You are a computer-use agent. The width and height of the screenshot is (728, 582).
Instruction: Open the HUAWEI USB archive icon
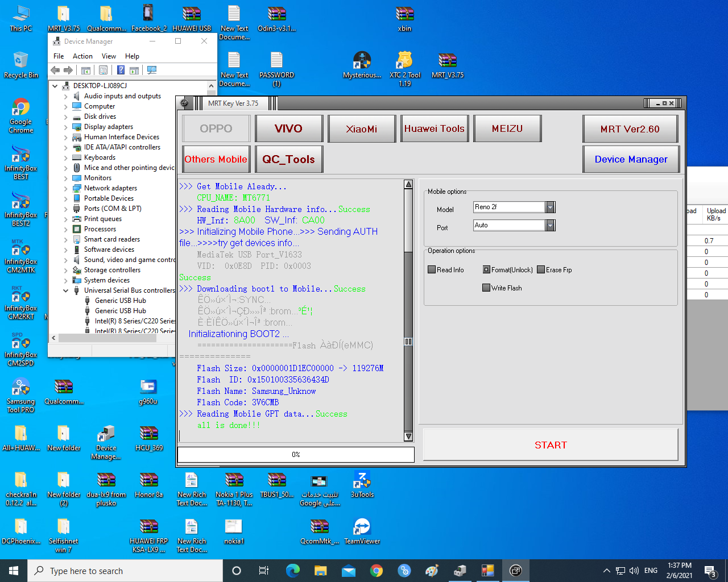[192, 18]
